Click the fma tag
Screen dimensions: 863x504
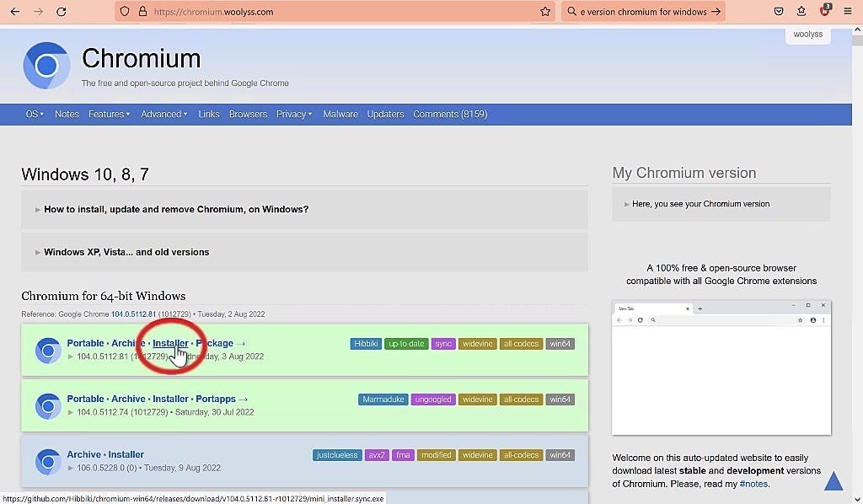click(403, 455)
